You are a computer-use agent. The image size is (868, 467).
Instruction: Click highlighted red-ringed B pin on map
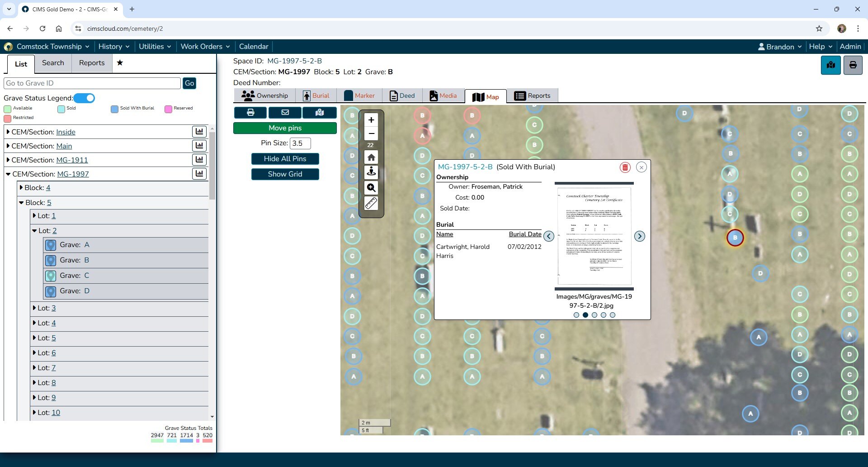tap(735, 238)
